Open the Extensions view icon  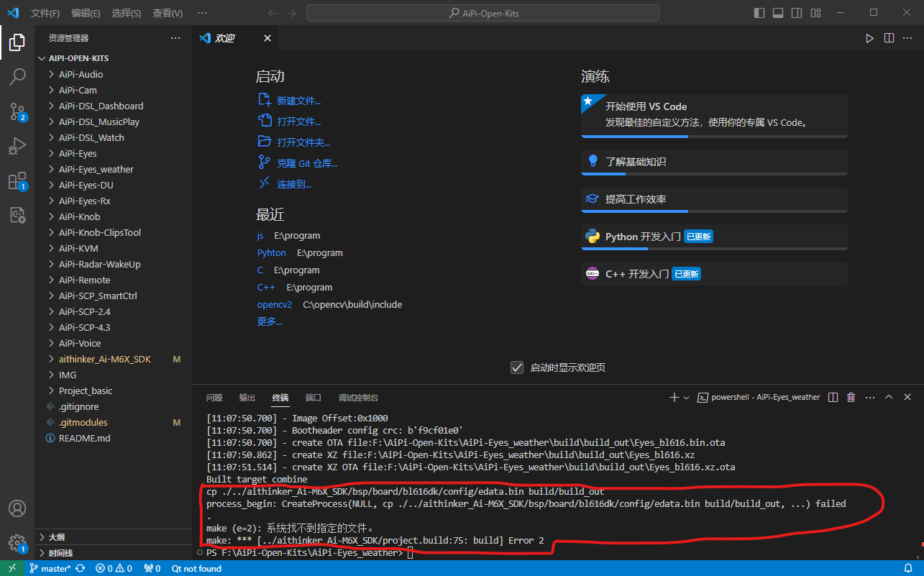tap(17, 180)
